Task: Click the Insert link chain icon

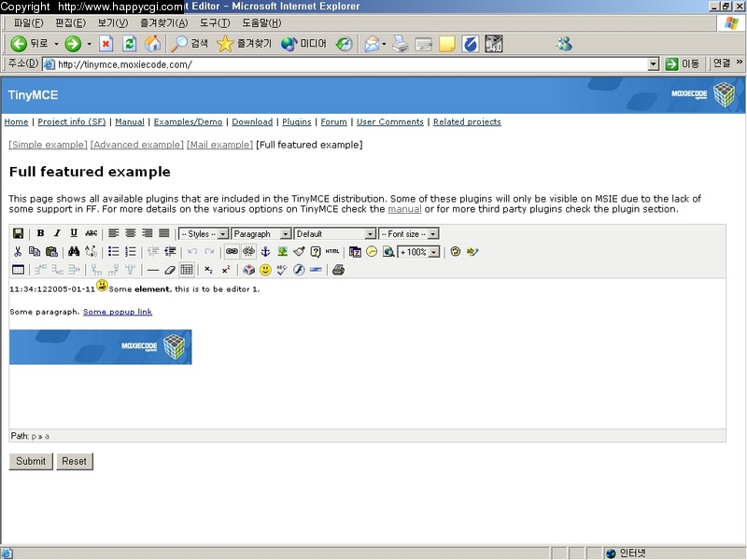Action: [232, 251]
